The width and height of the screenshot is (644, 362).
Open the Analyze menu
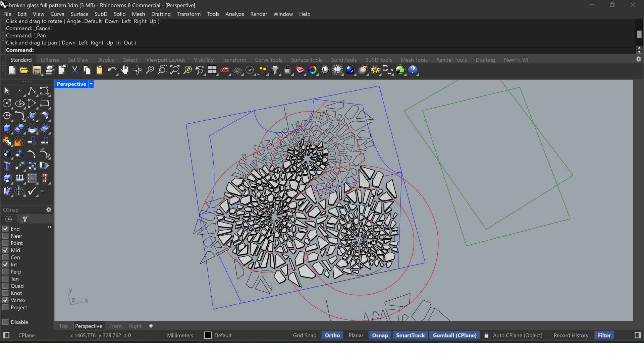[x=235, y=14]
